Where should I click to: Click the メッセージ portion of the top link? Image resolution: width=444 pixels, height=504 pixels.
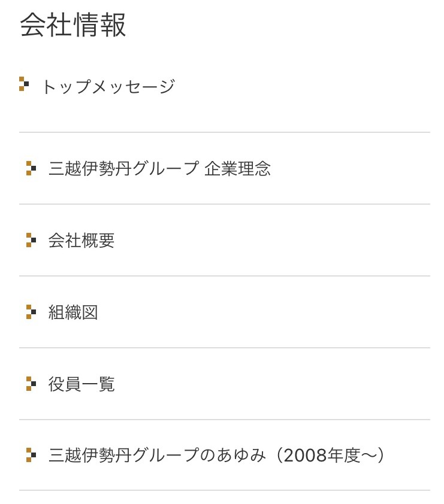tap(133, 87)
